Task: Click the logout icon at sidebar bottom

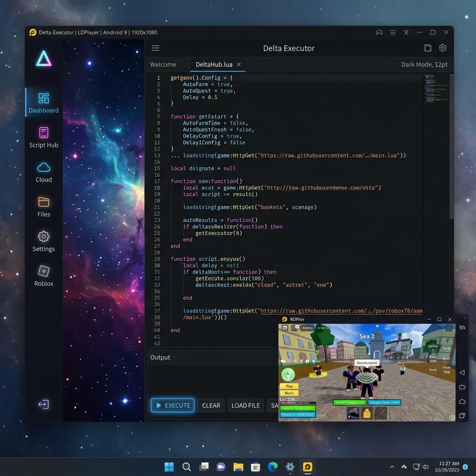Action: coord(43,404)
